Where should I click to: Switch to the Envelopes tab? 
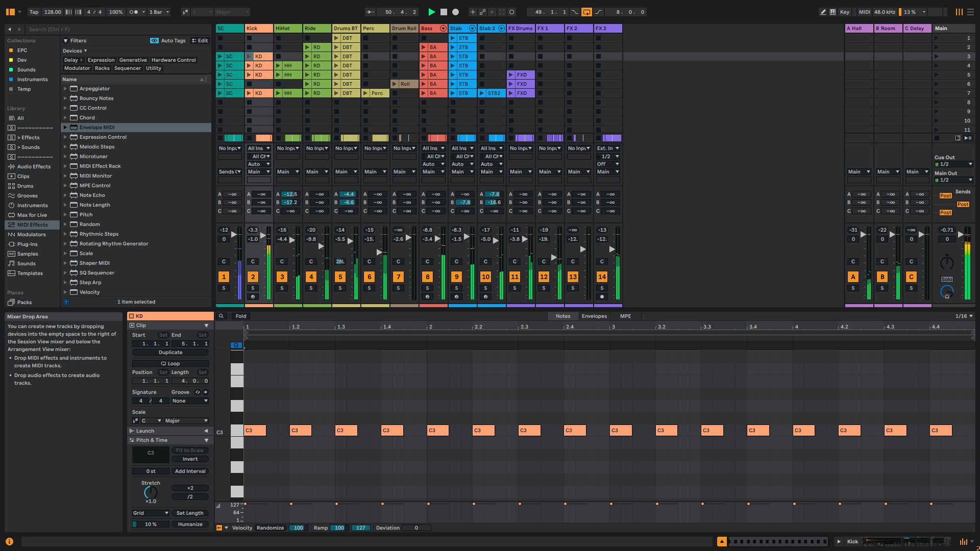tap(594, 316)
